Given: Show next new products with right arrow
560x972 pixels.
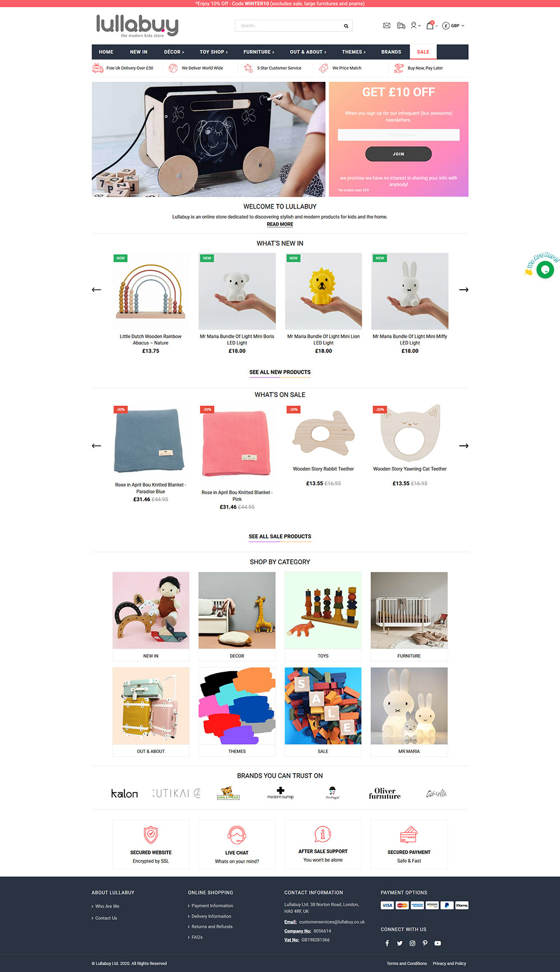Looking at the screenshot, I should 464,290.
